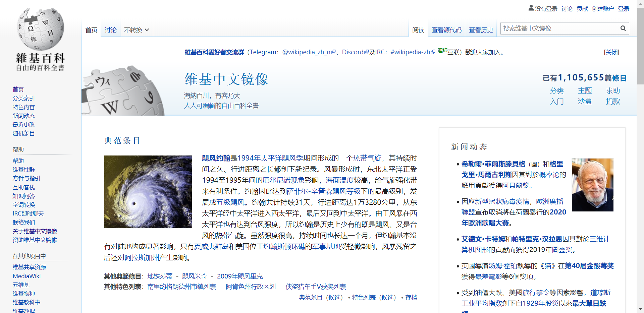Click the 分类 portal link in the banner
This screenshot has width=644, height=313.
557,91
